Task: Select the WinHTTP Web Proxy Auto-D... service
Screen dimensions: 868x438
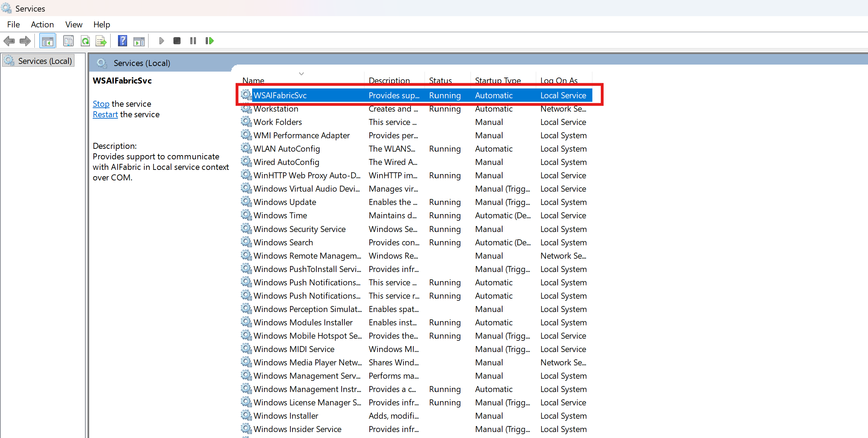Action: tap(307, 175)
